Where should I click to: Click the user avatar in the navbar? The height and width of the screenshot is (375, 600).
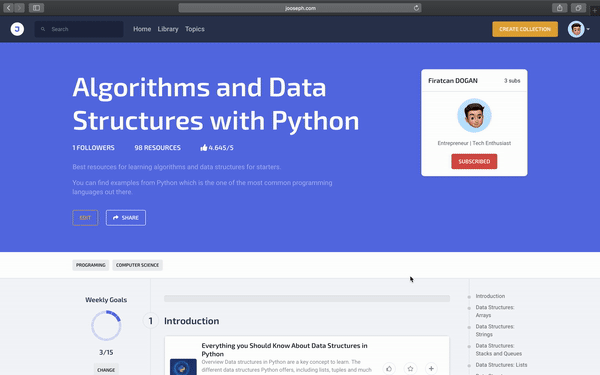coord(576,29)
